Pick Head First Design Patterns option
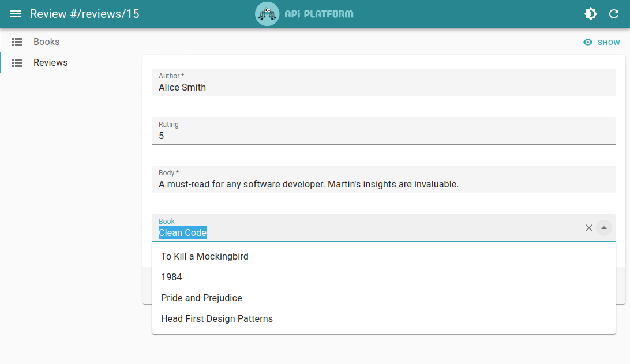Viewport: 630px width, 364px height. [217, 318]
